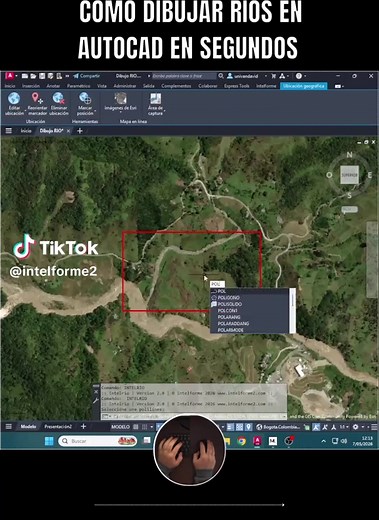The height and width of the screenshot is (520, 379).
Task: Close the Dibujo RIO drawing tab
Action: click(x=68, y=131)
